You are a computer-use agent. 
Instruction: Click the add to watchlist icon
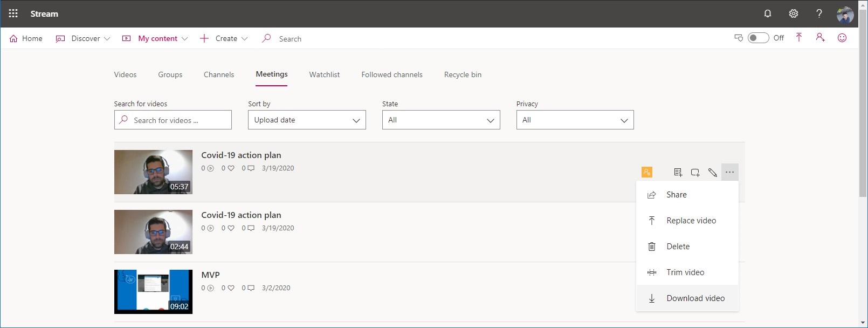click(678, 173)
